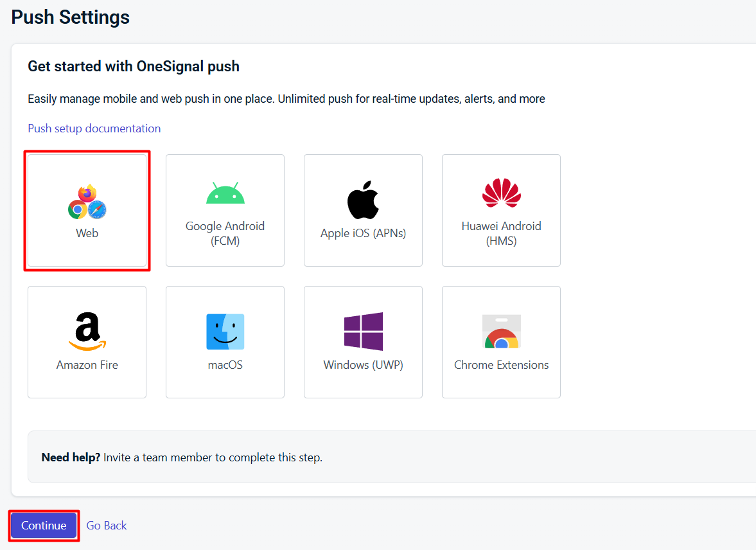Select the macOS Finder face icon
Image resolution: width=756 pixels, height=550 pixels.
point(225,332)
